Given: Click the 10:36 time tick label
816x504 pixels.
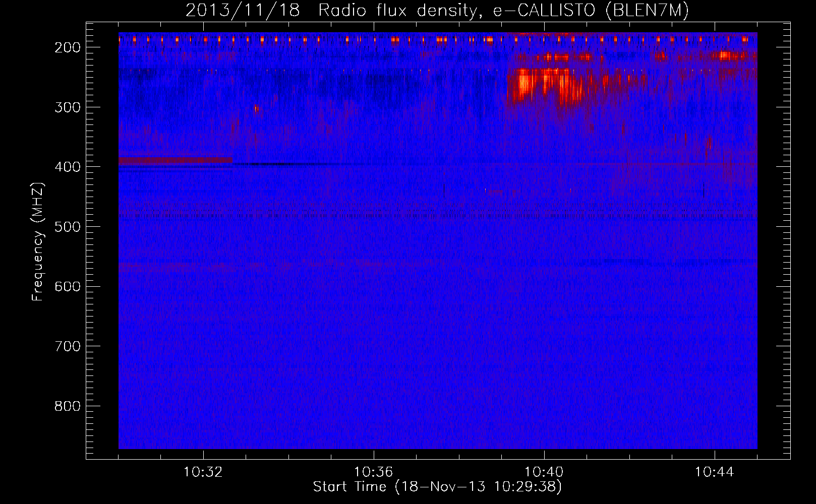Looking at the screenshot, I should [374, 472].
